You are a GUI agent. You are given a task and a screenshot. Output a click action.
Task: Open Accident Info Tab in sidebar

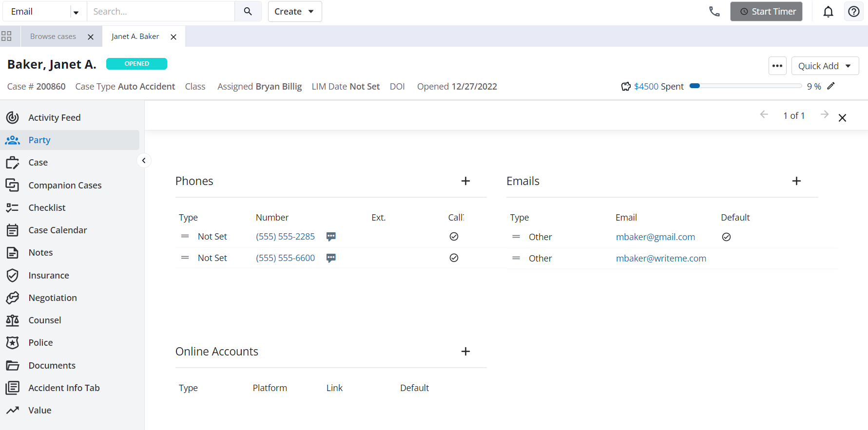(x=70, y=388)
